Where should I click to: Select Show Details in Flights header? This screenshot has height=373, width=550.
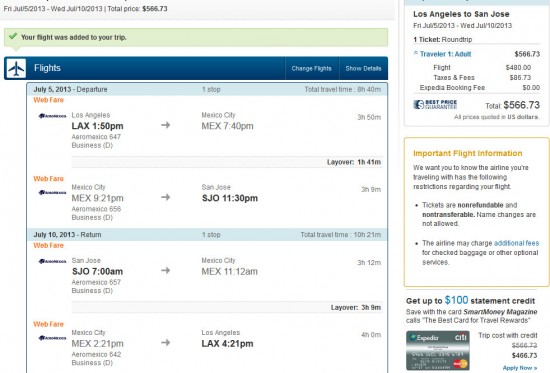click(x=363, y=68)
